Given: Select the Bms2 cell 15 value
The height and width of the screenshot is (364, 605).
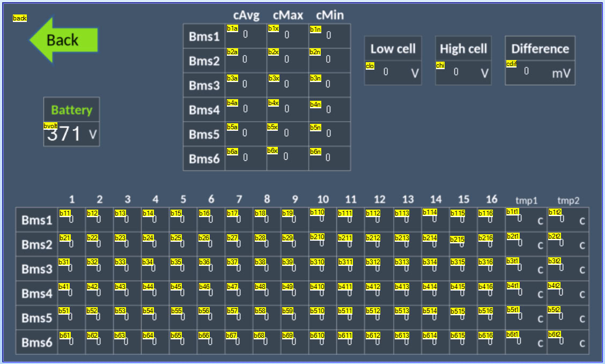Looking at the screenshot, I should click(462, 244).
